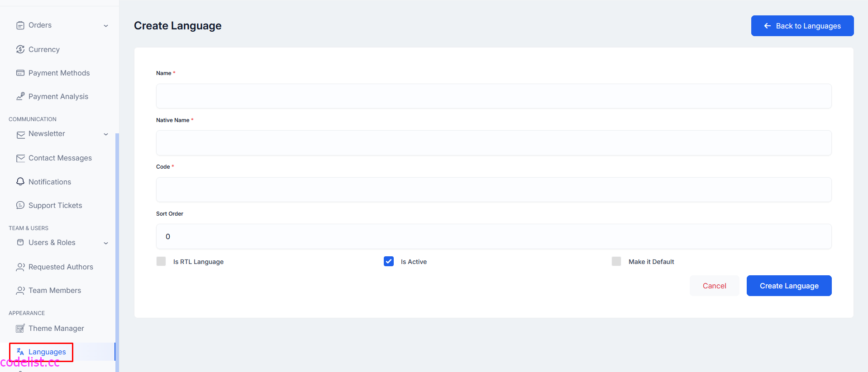This screenshot has width=868, height=372.
Task: Click the Theme Manager palette icon
Action: point(20,328)
